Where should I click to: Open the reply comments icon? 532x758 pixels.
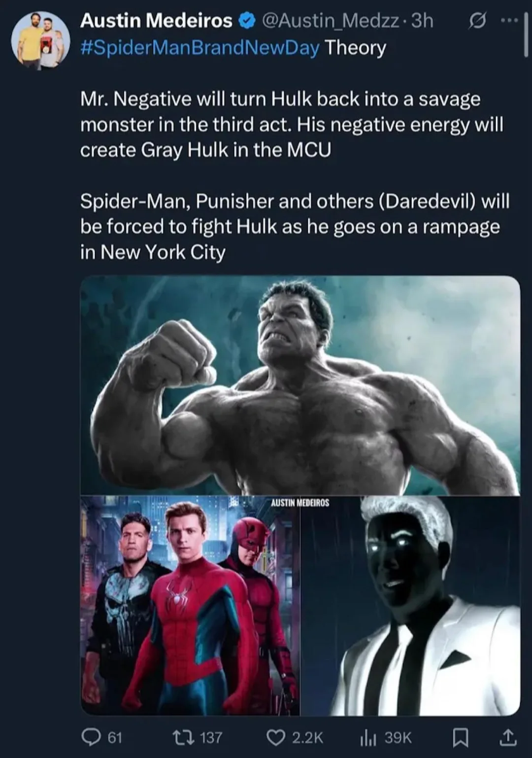pos(91,737)
